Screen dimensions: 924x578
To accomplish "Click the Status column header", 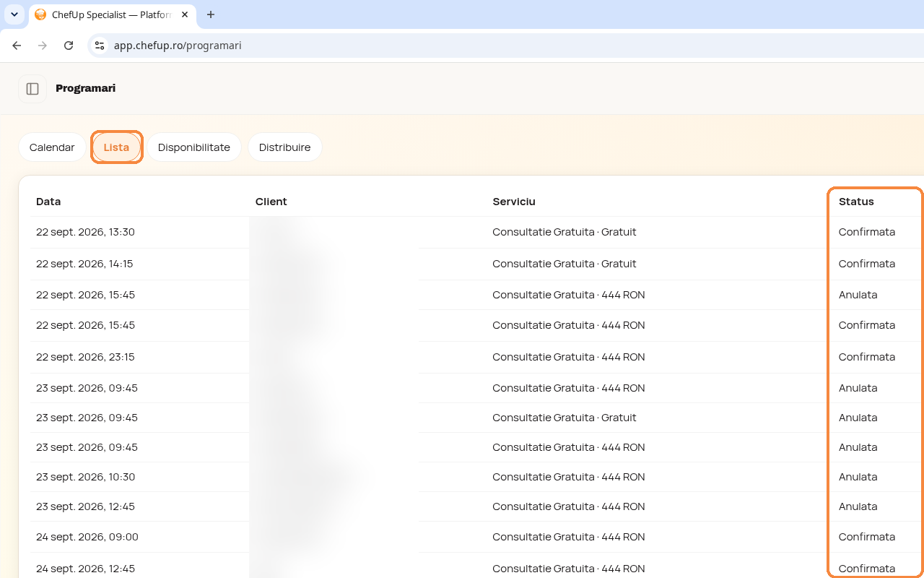I will click(x=856, y=202).
